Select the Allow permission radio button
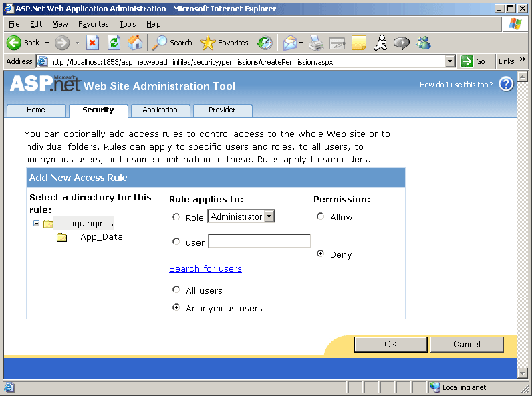Screen dimensions: 532x396 tap(321, 216)
